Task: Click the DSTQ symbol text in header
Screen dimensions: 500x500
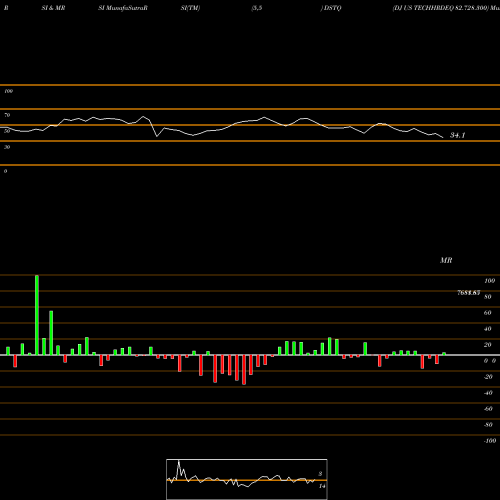Action: 333,8
